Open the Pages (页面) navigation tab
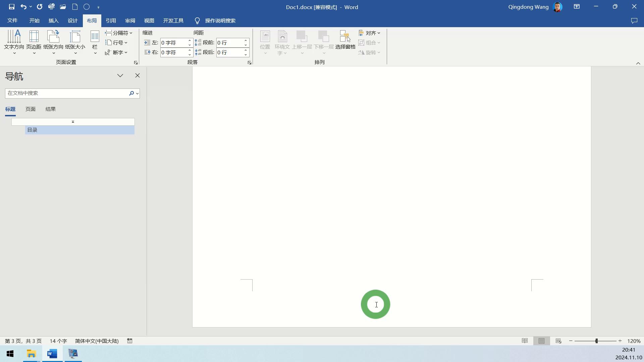This screenshot has width=644, height=362. click(x=30, y=109)
